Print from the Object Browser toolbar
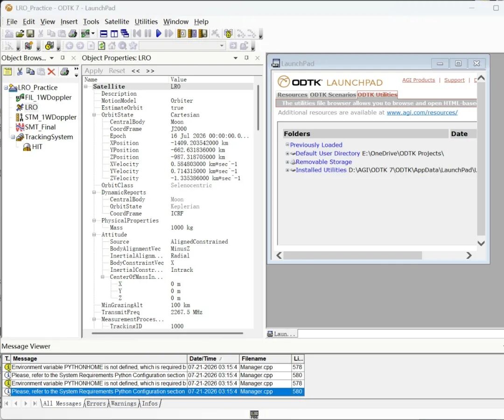Viewport: 504px width, 420px height. [64, 71]
